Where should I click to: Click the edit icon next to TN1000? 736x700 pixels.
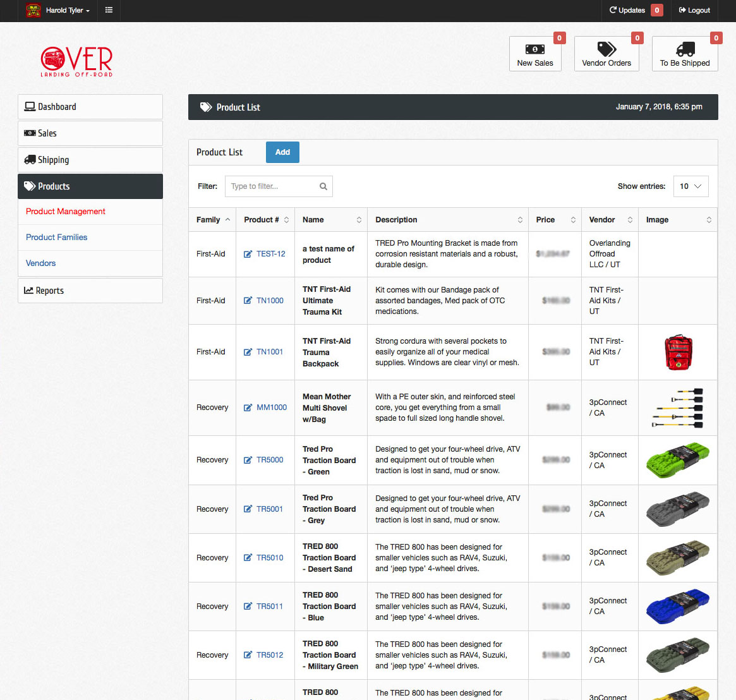[x=248, y=300]
